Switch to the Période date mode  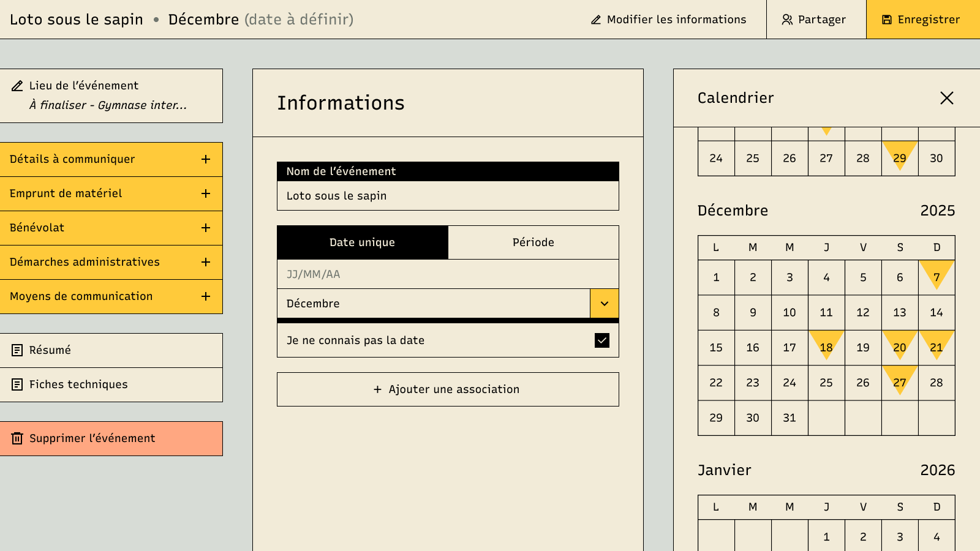[x=533, y=242]
